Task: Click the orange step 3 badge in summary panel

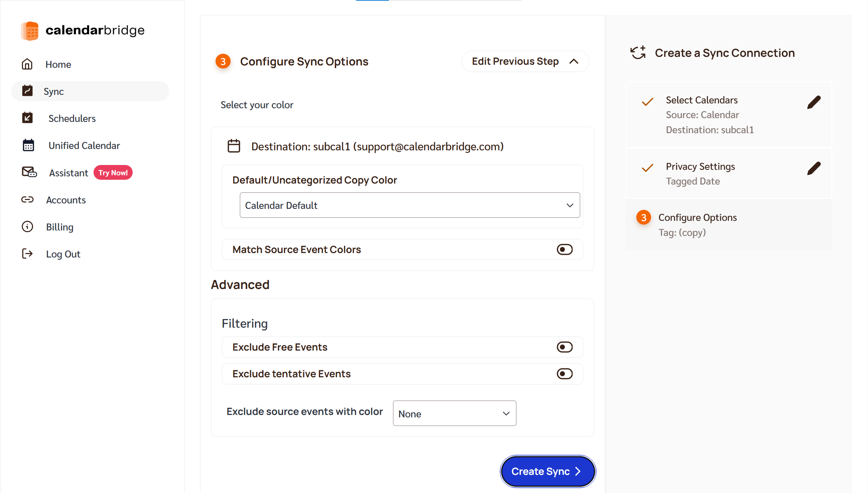Action: [644, 218]
